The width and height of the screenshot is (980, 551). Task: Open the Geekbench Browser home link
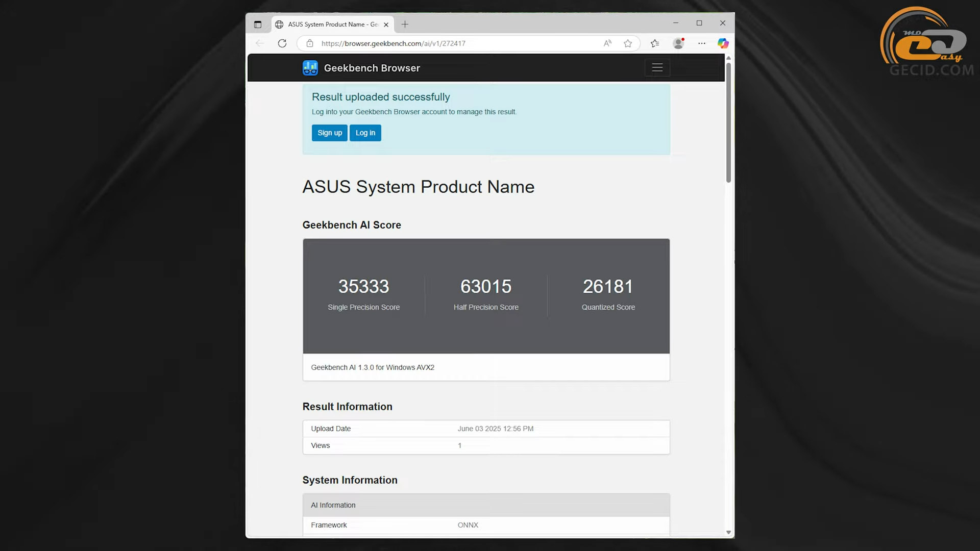[372, 68]
